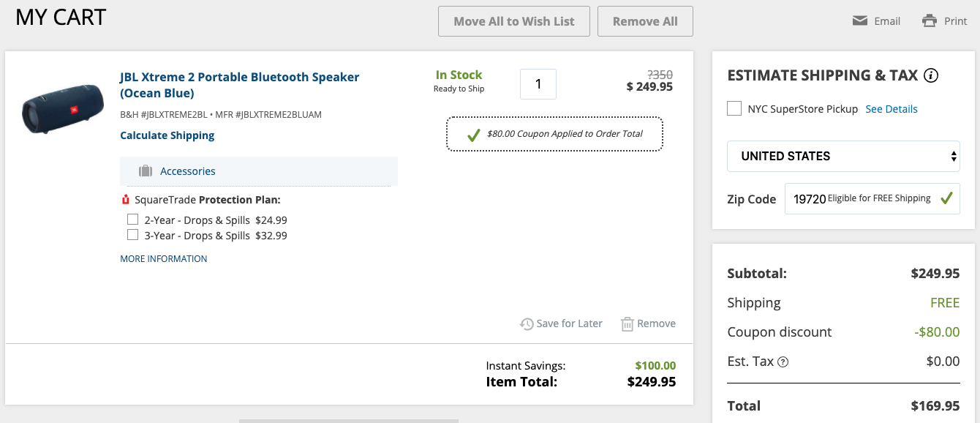
Task: Click the Zip Code input field
Action: [x=808, y=198]
